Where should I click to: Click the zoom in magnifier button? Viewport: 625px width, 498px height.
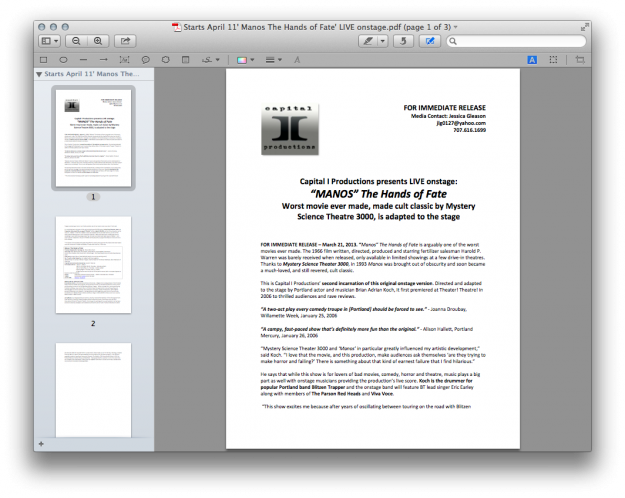point(98,41)
